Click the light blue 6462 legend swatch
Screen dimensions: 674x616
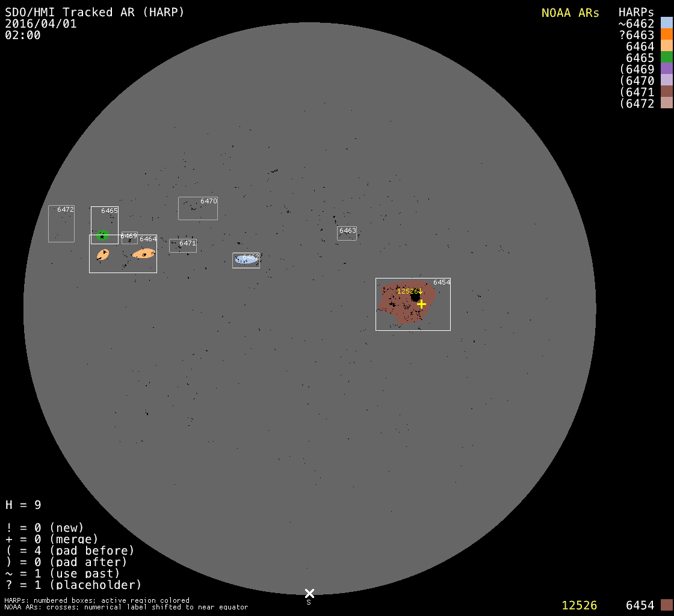(x=666, y=23)
